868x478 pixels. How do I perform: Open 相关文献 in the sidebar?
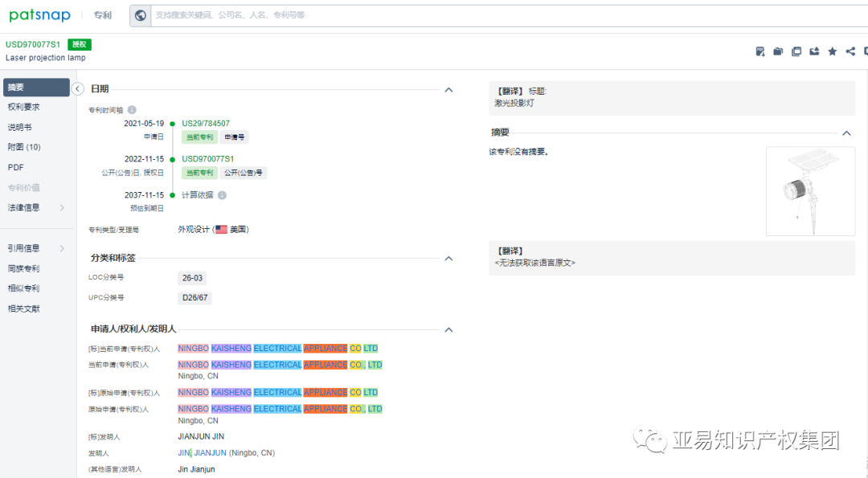pyautogui.click(x=24, y=308)
